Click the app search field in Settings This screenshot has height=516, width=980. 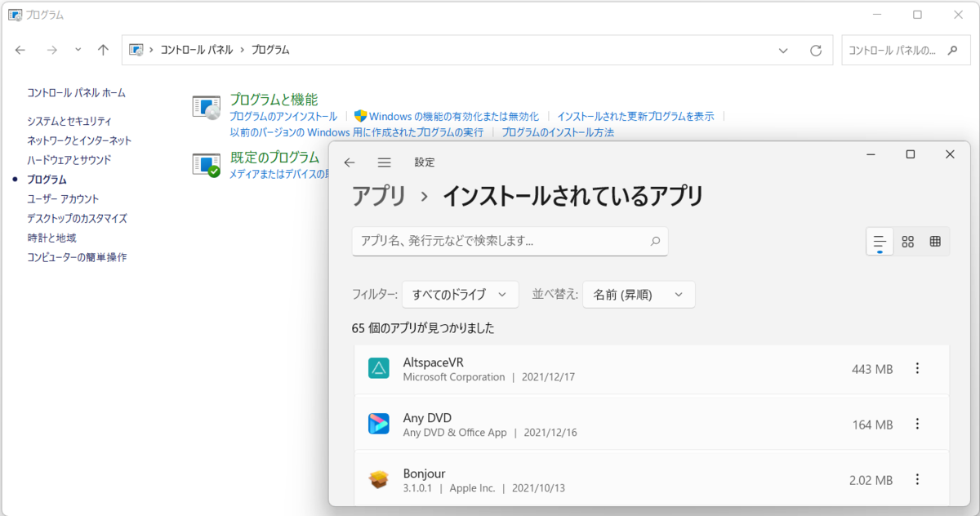(510, 241)
